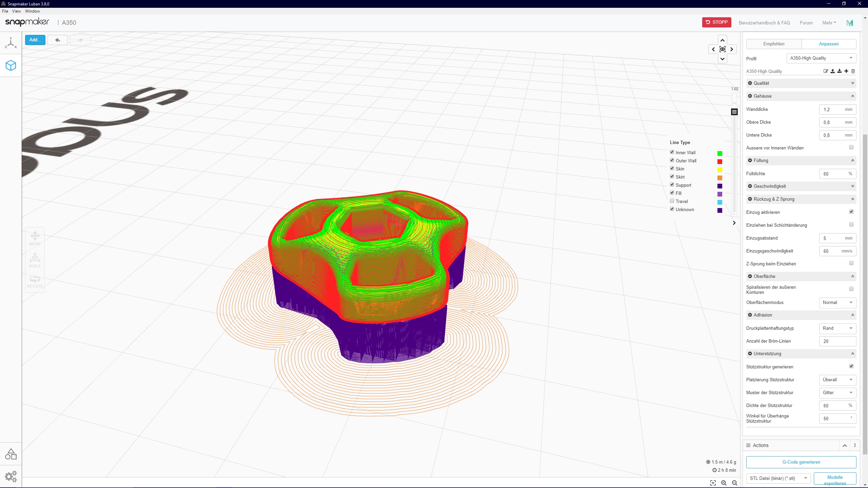
Task: Delete profile with trash icon
Action: (853, 71)
